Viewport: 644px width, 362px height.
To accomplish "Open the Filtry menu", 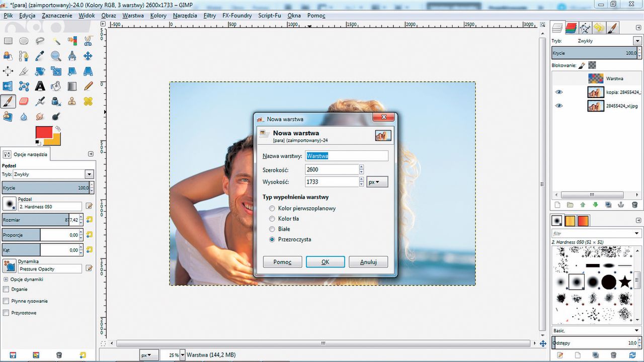I will 210,16.
